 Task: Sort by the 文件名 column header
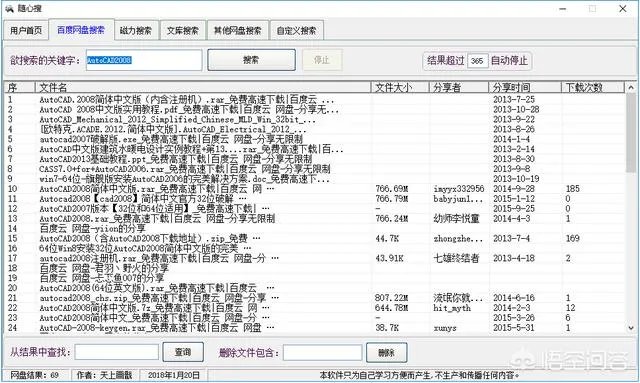tap(203, 87)
